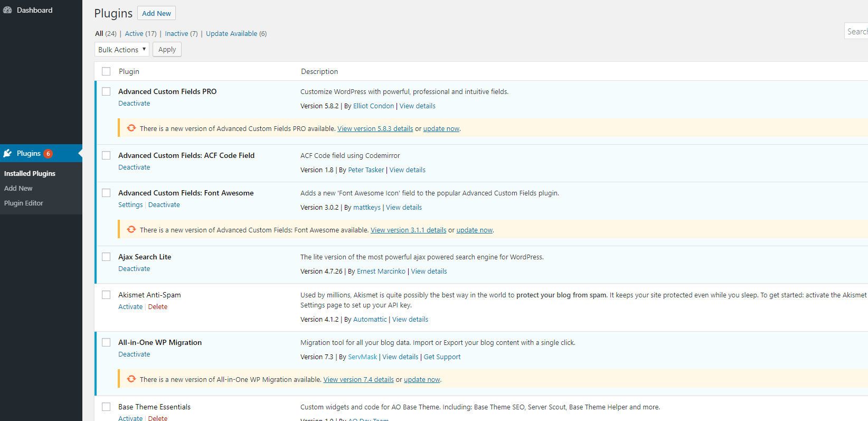Click the Plugin column header
The width and height of the screenshot is (868, 421).
click(x=129, y=71)
